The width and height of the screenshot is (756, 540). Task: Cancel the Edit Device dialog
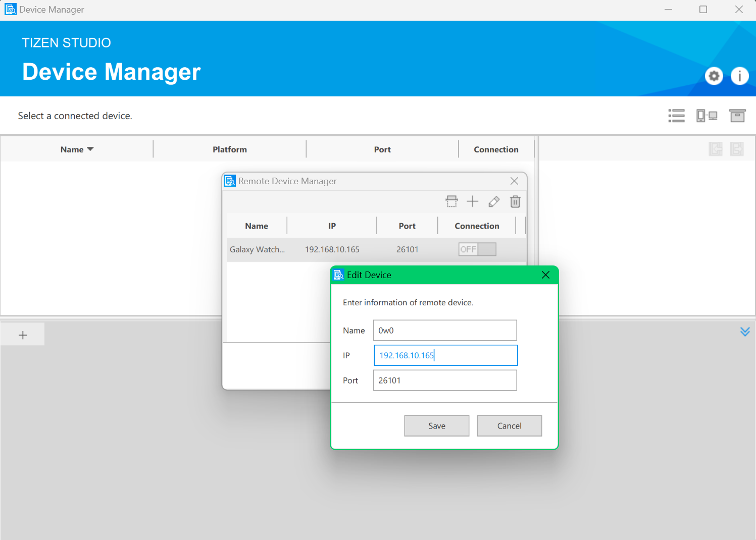tap(509, 426)
